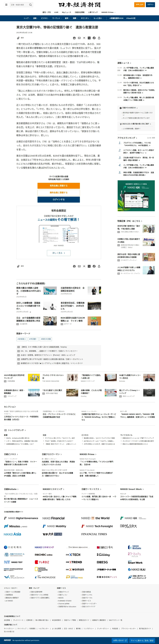Click the 詳しく見る button
This screenshot has height=644, width=159.
59,253
